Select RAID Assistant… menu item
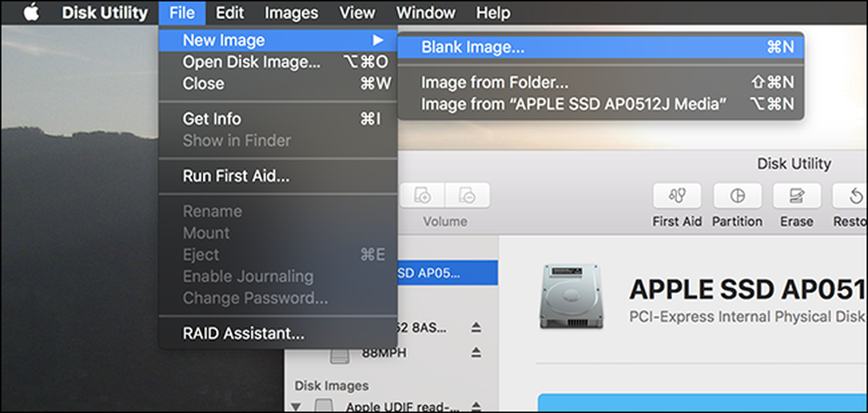The width and height of the screenshot is (868, 413). pos(278,334)
